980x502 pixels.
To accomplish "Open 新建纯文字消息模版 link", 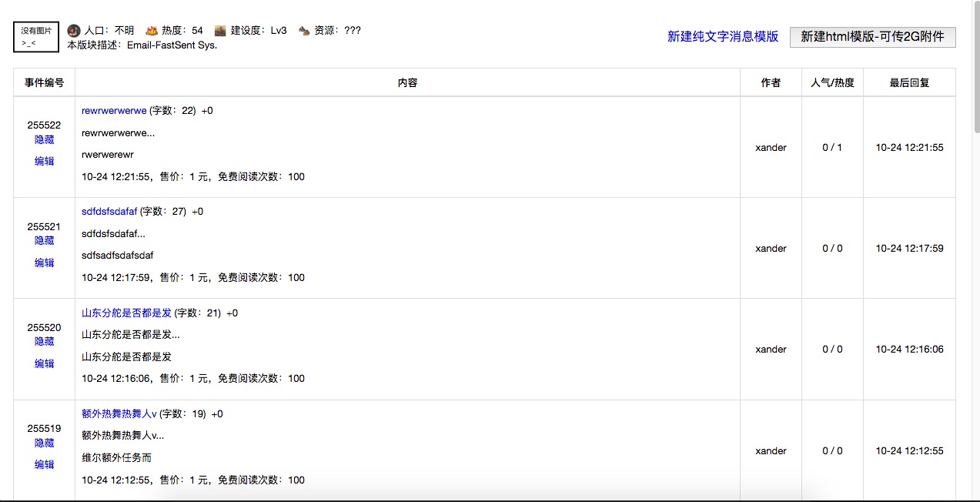I will (722, 36).
